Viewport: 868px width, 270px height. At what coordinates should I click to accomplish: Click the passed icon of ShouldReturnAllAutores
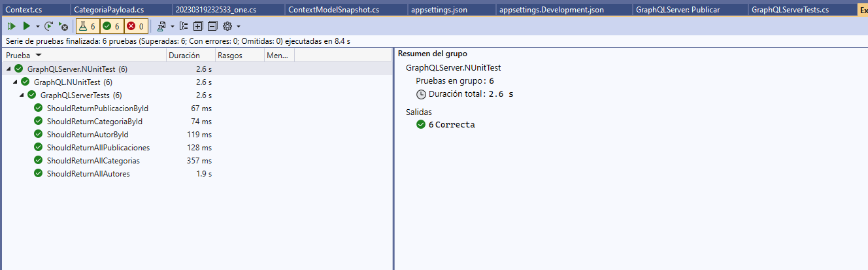(x=39, y=174)
